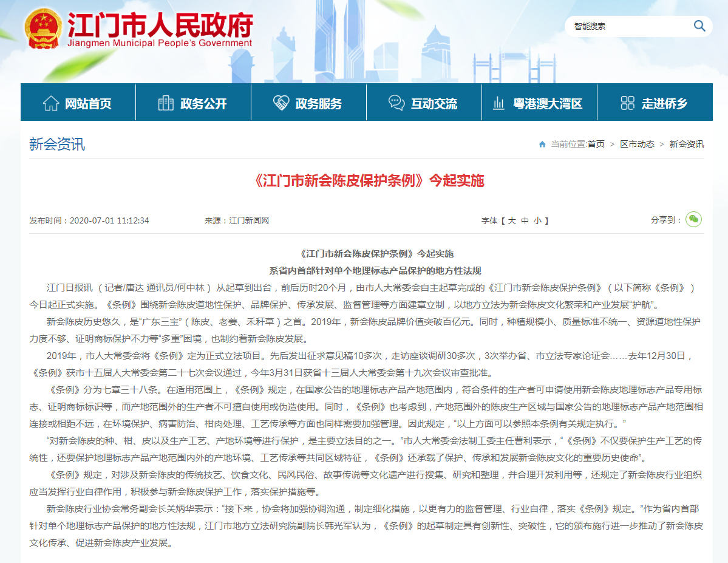The height and width of the screenshot is (563, 728).
Task: Open the 政务公开 menu item
Action: pyautogui.click(x=194, y=102)
